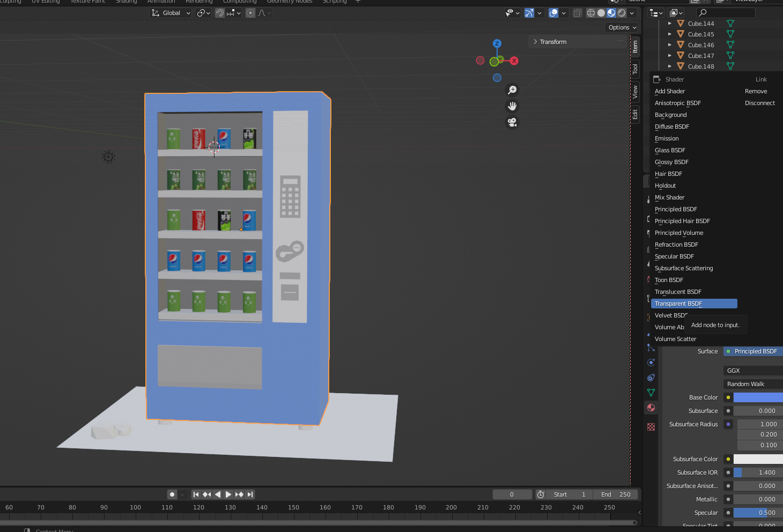This screenshot has height=532, width=783.
Task: Open the Material properties tab icon
Action: pyautogui.click(x=651, y=408)
